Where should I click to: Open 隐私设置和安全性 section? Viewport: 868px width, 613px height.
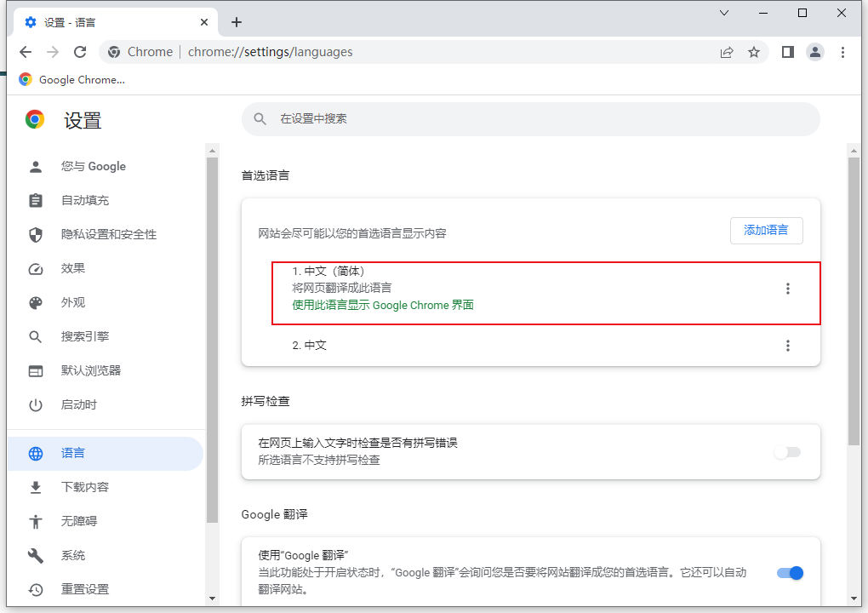pyautogui.click(x=106, y=235)
